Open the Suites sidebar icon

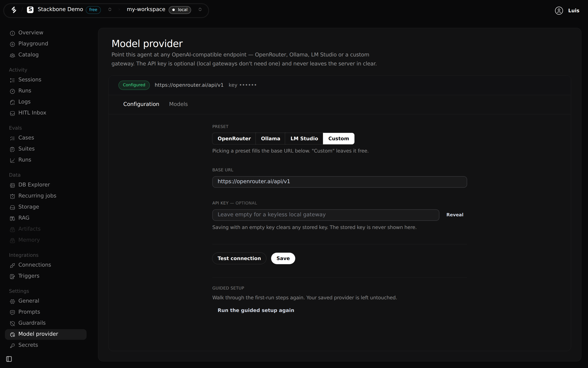click(x=12, y=149)
